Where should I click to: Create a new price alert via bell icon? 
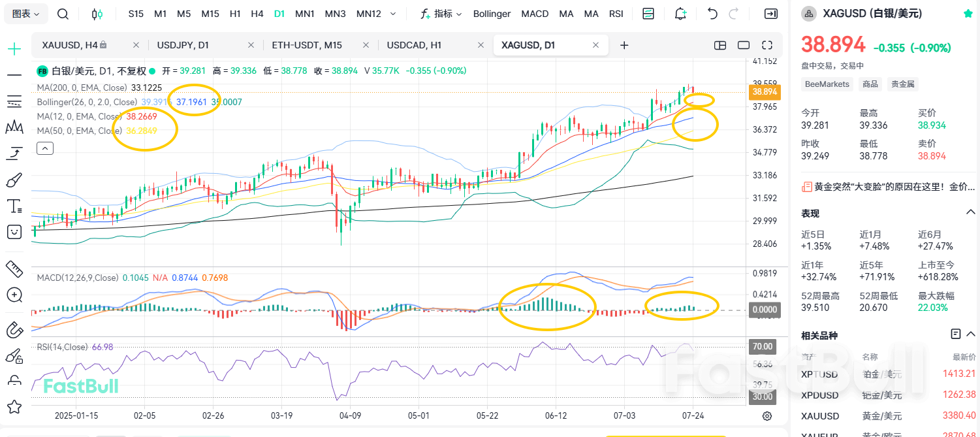click(680, 13)
